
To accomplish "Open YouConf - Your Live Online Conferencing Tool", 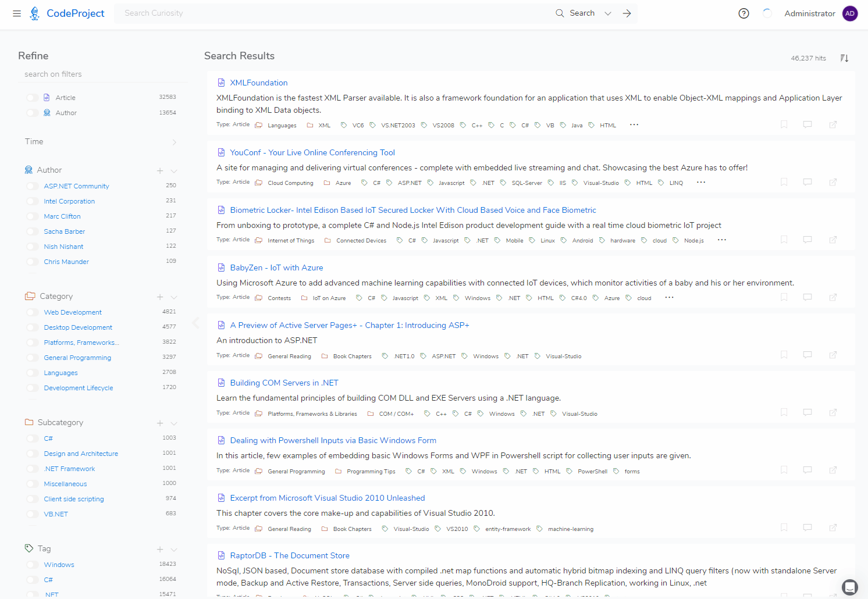I will coord(312,152).
